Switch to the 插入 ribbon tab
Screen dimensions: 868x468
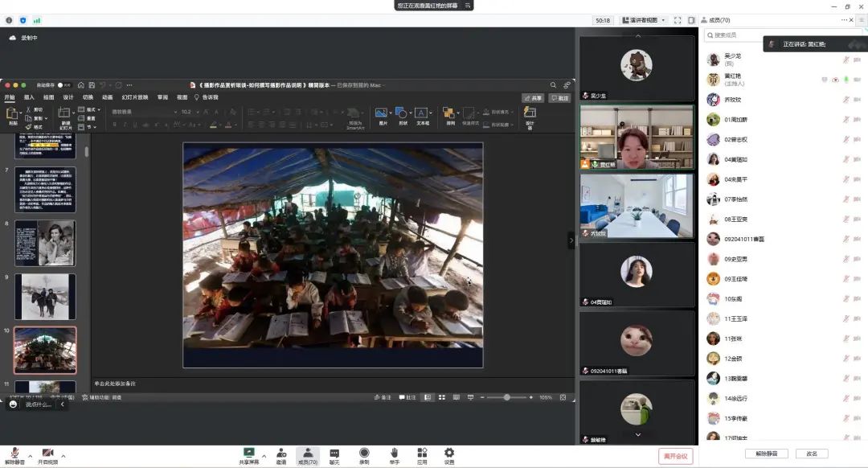(29, 97)
